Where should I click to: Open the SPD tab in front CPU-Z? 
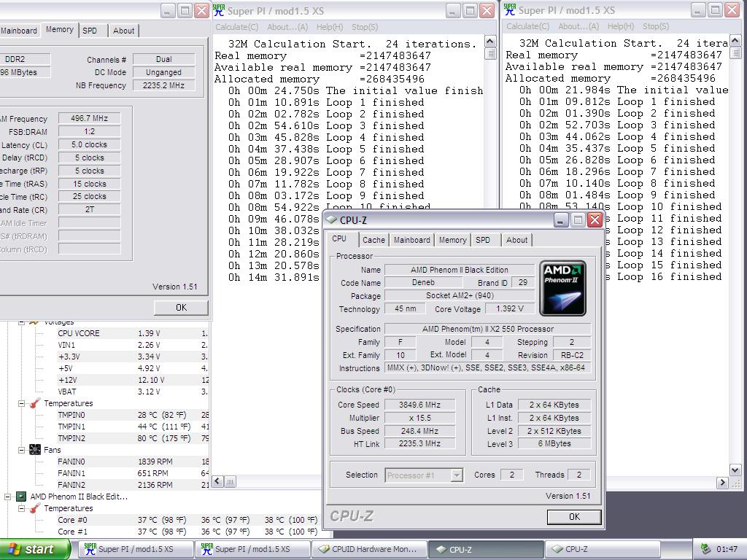coord(483,240)
